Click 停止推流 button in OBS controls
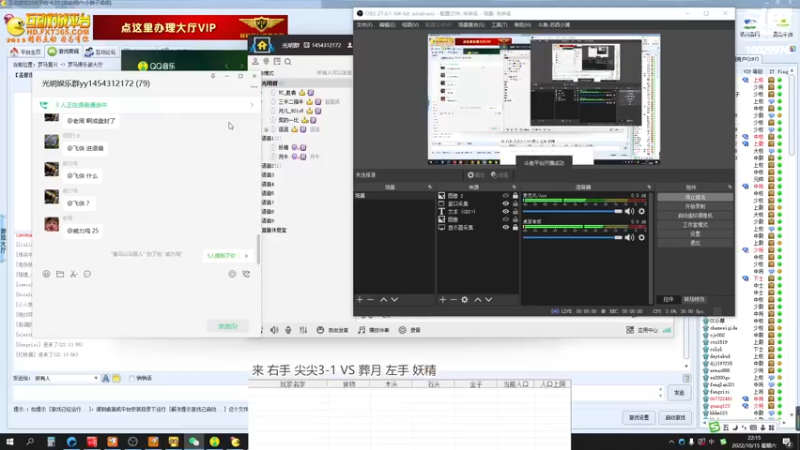The height and width of the screenshot is (450, 800). 695,197
